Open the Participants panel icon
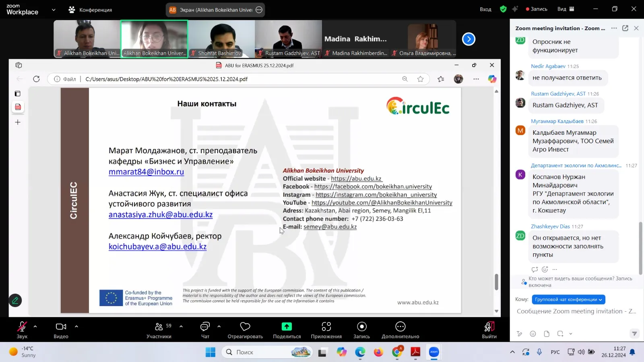 coord(159,327)
